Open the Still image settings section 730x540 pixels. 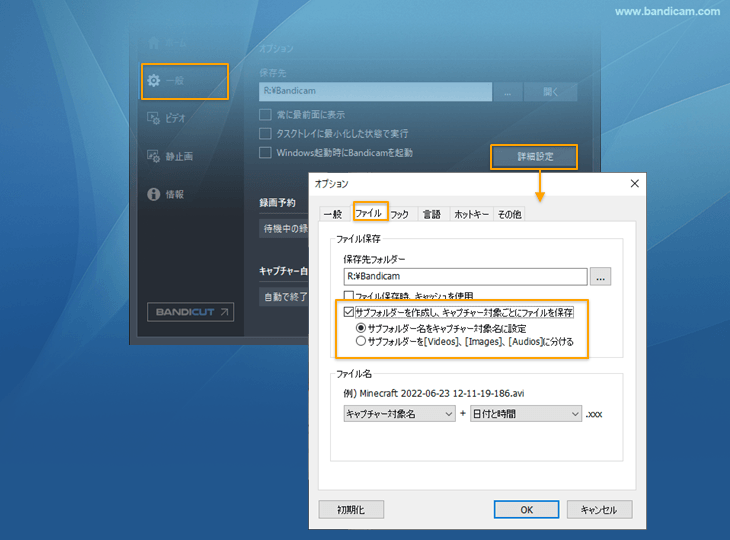(170, 156)
